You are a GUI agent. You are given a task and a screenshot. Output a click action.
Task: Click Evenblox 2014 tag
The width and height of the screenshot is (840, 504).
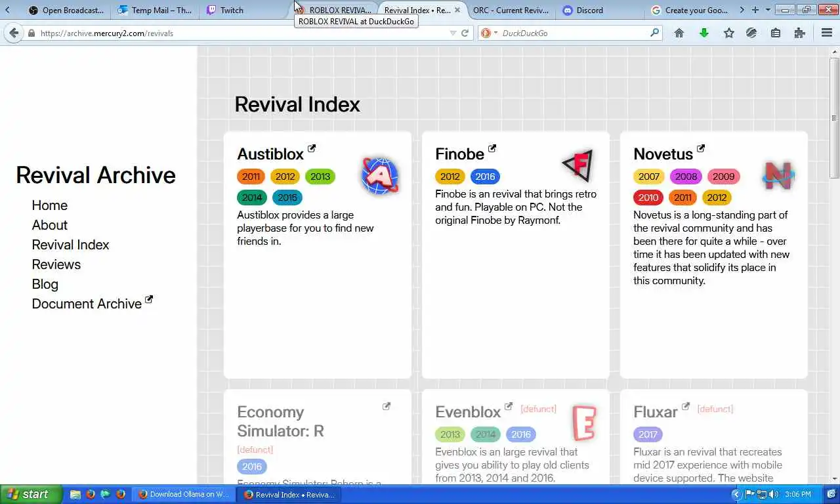[486, 434]
